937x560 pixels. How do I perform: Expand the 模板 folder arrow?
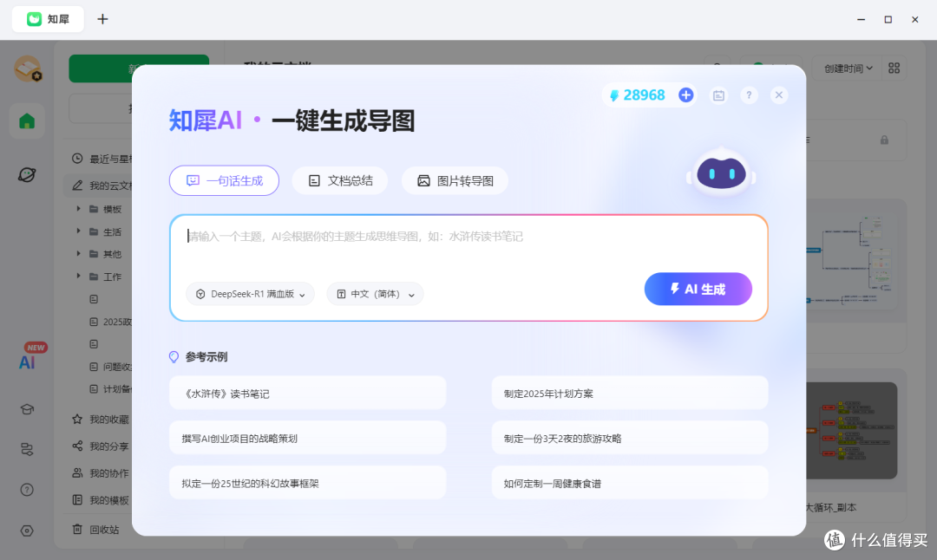78,208
